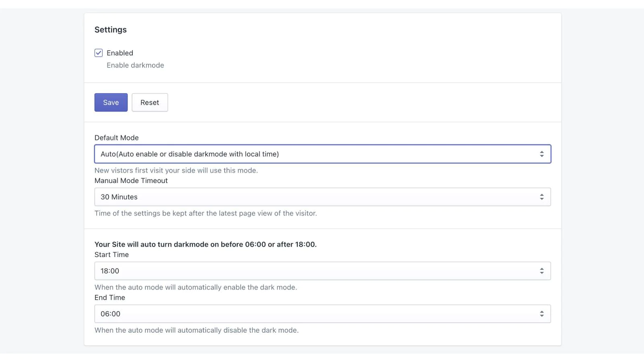Viewport: 644px width, 362px height.
Task: Click the 'Enable darkmode' description text
Action: (135, 65)
